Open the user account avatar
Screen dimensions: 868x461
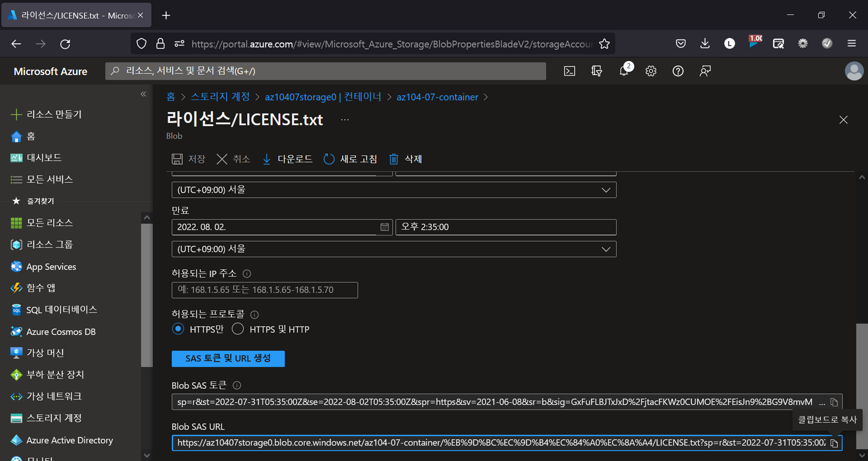854,71
